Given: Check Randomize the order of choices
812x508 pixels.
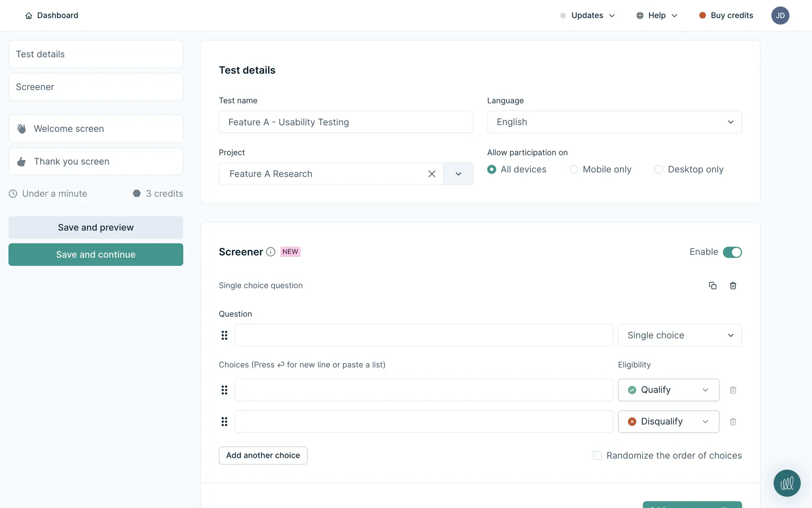Looking at the screenshot, I should pyautogui.click(x=597, y=456).
